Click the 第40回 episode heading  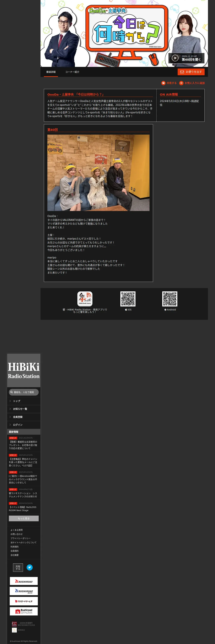click(53, 130)
